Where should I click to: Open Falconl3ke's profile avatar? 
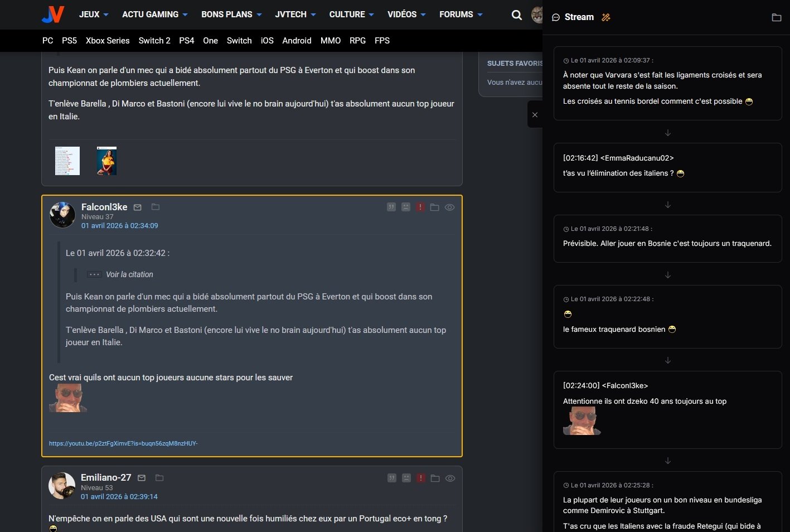(62, 215)
